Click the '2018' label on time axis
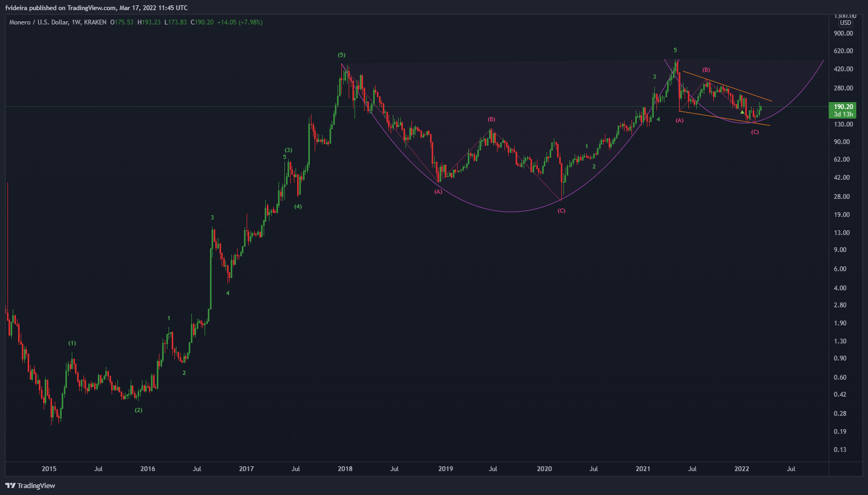 pos(345,468)
